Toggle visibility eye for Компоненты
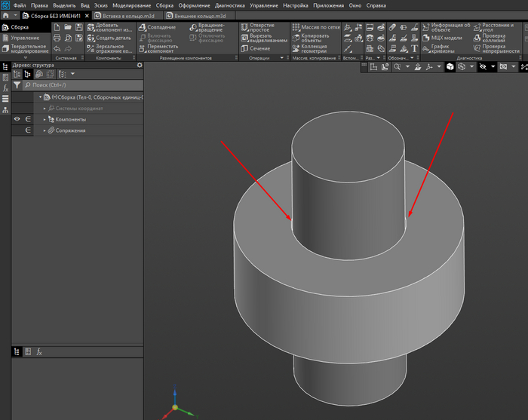The image size is (528, 420). click(17, 119)
